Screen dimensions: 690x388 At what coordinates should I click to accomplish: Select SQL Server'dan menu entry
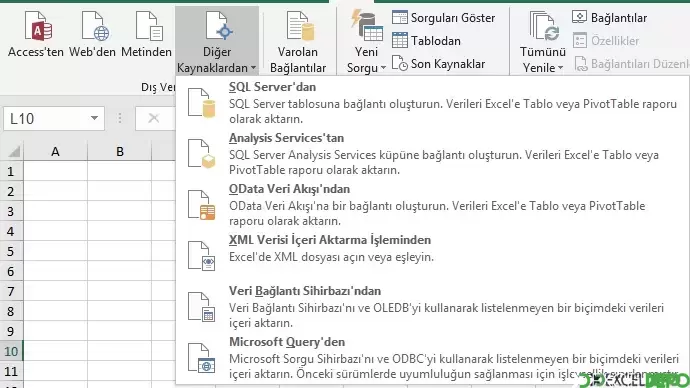pos(432,102)
